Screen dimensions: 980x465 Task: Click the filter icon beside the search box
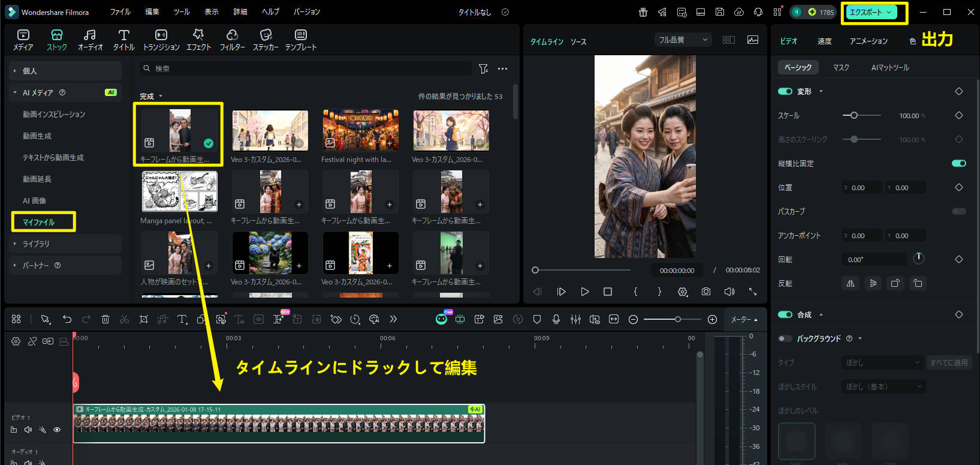click(483, 69)
